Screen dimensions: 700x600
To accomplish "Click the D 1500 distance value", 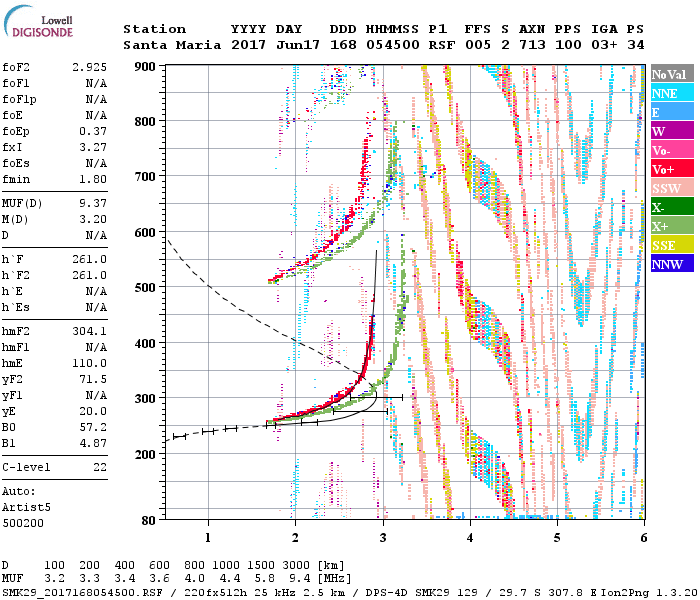I will click(261, 566).
